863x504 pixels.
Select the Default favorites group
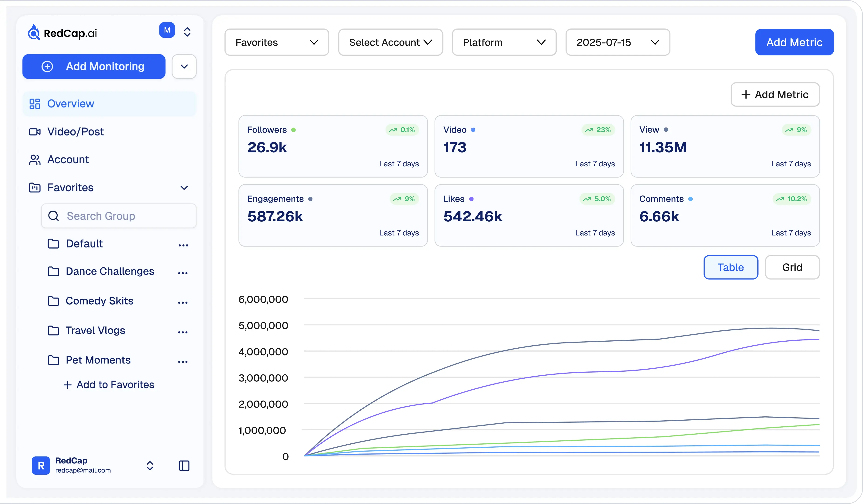click(84, 244)
